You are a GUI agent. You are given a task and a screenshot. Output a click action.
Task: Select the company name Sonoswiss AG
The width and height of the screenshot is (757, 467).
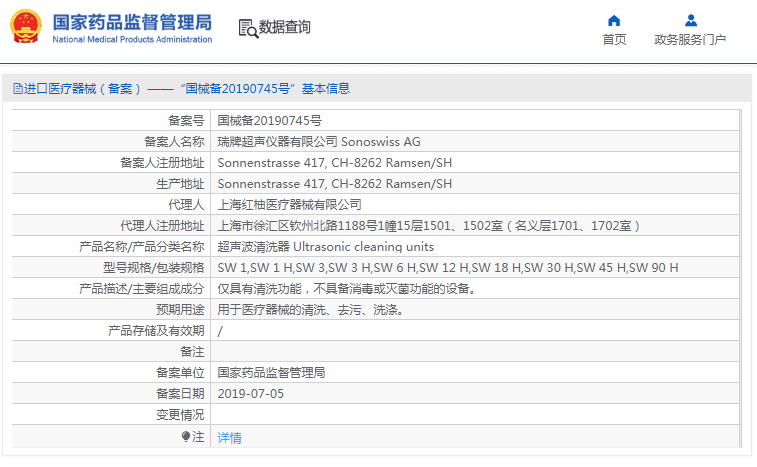[380, 142]
